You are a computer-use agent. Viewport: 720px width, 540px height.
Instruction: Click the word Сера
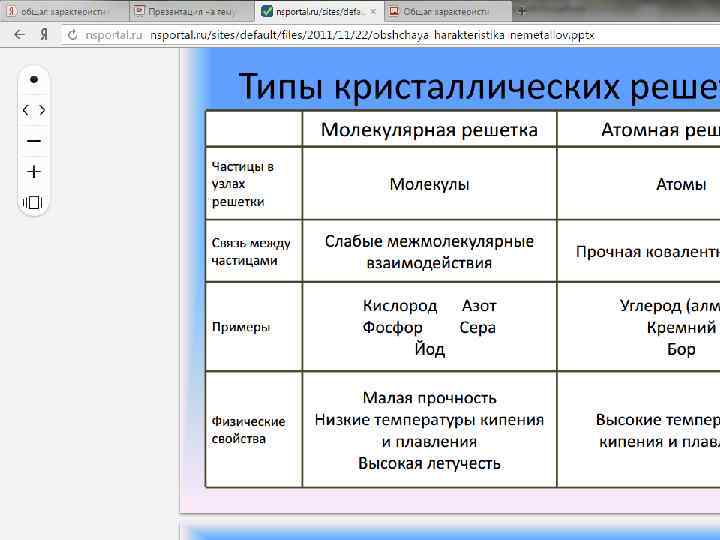click(x=478, y=327)
